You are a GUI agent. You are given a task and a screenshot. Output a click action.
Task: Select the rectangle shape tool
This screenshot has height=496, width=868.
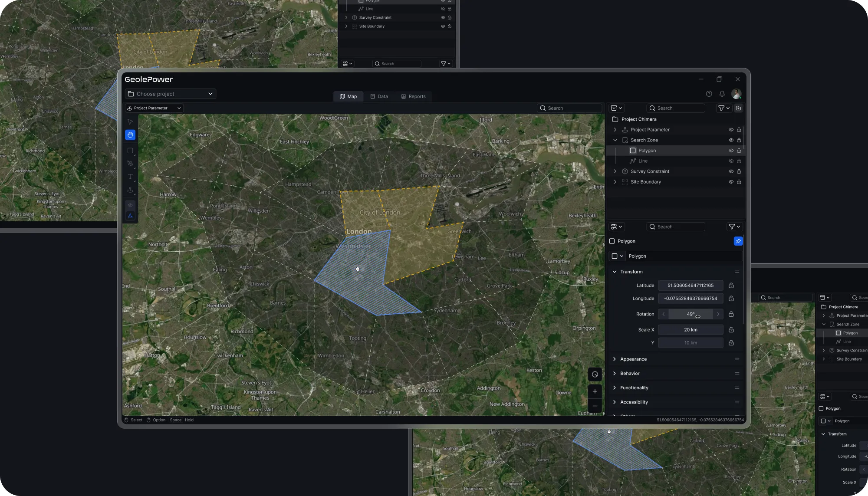tap(130, 151)
